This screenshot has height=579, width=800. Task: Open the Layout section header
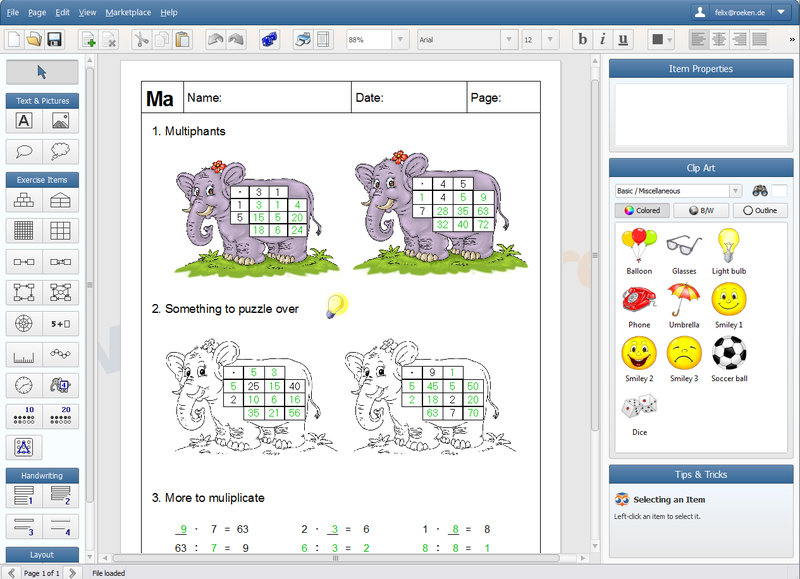42,555
